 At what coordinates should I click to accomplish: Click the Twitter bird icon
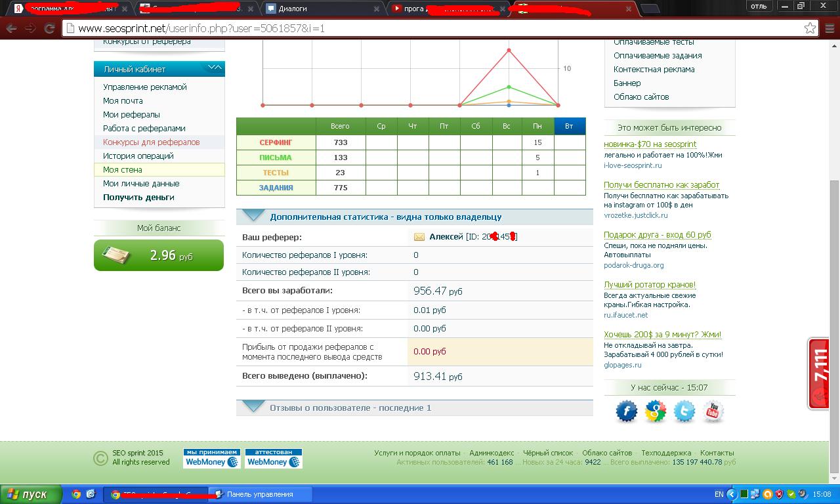pos(684,411)
